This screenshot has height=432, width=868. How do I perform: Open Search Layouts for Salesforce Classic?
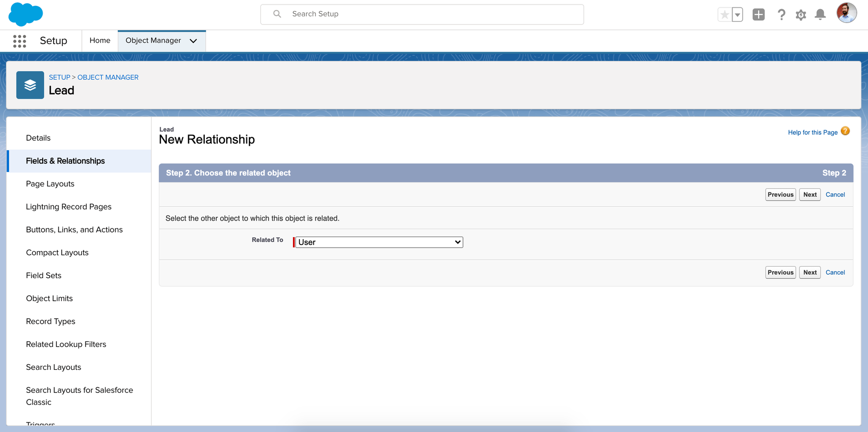click(79, 396)
